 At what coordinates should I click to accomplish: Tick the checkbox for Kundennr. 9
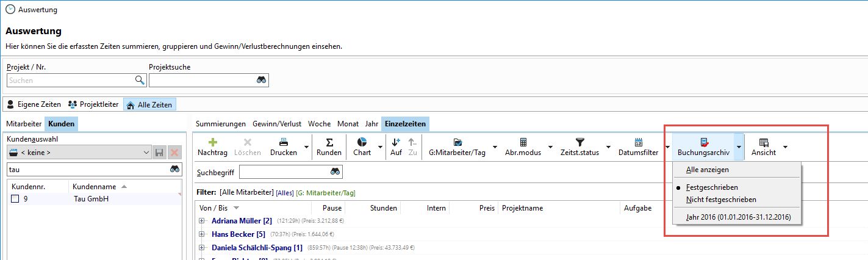(x=15, y=199)
